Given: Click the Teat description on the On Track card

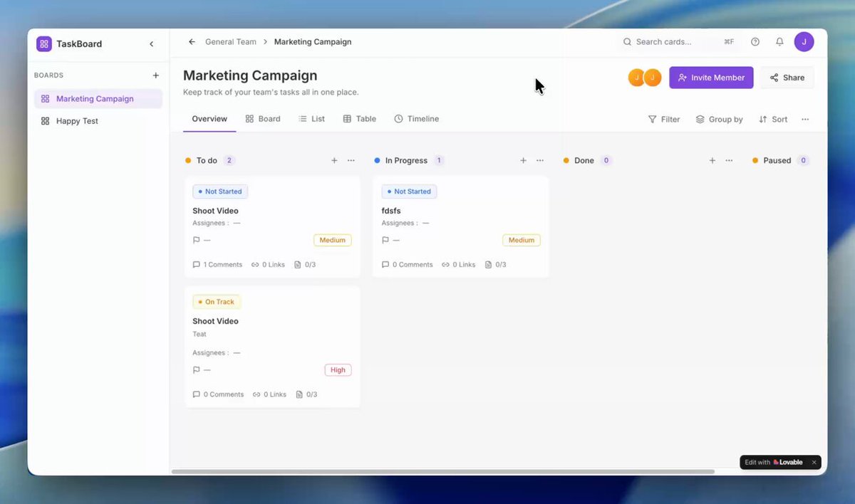Looking at the screenshot, I should (x=199, y=334).
